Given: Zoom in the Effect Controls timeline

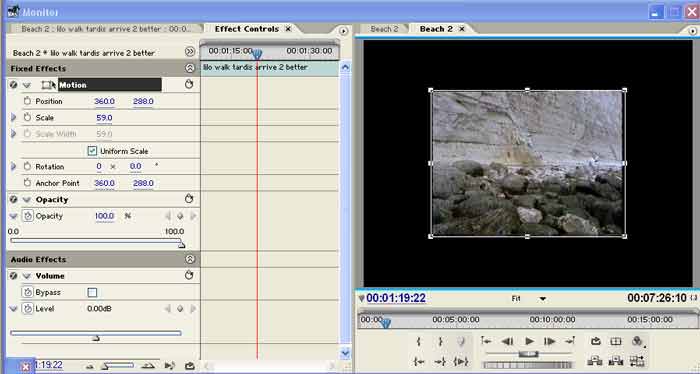Looking at the screenshot, I should [x=148, y=366].
